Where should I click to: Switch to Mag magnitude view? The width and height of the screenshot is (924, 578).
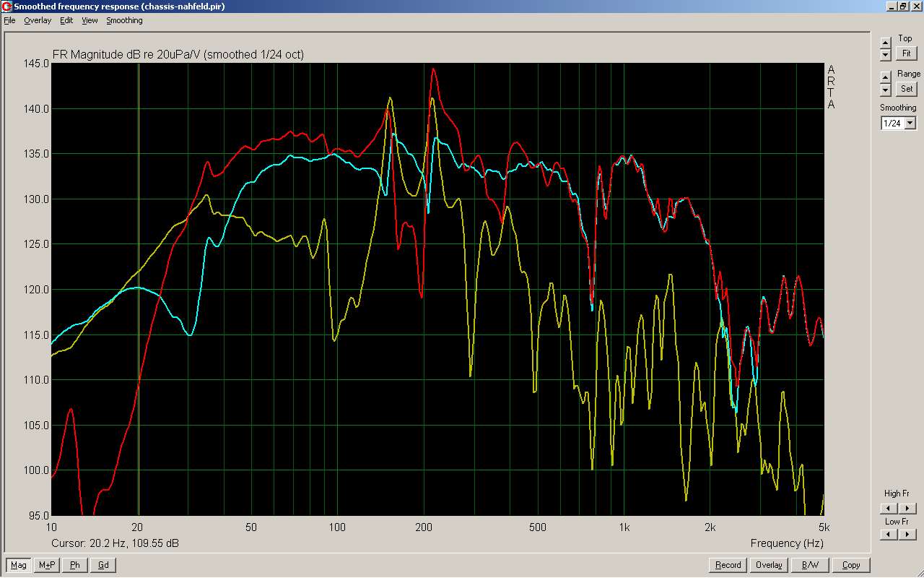18,565
